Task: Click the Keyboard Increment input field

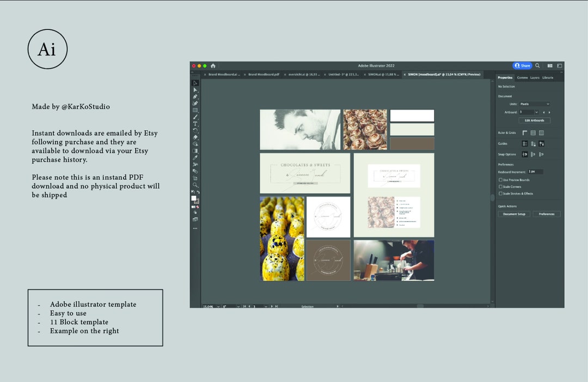Action: pyautogui.click(x=535, y=172)
